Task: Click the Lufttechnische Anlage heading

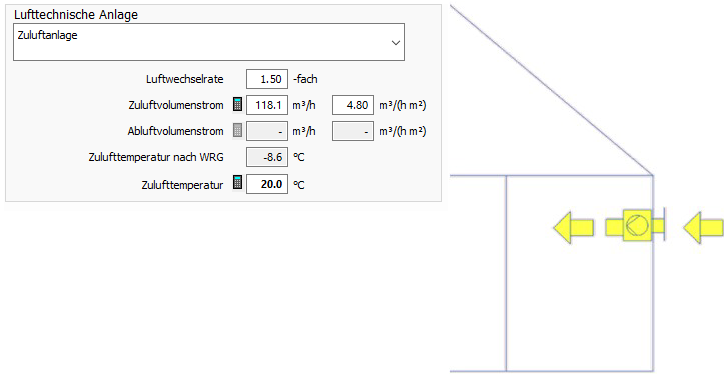Action: [76, 14]
